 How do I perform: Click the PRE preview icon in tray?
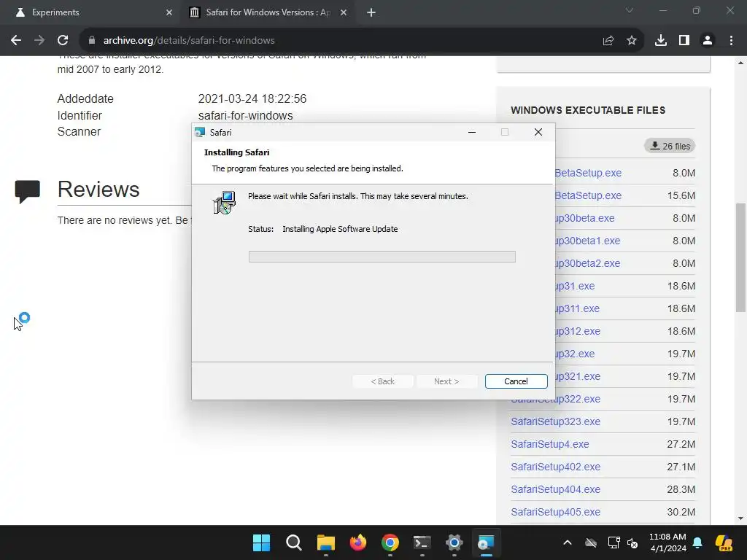coord(724,542)
